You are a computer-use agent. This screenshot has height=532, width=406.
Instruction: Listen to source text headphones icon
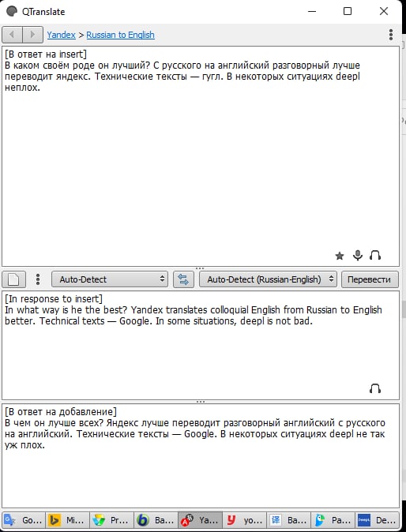tap(375, 255)
